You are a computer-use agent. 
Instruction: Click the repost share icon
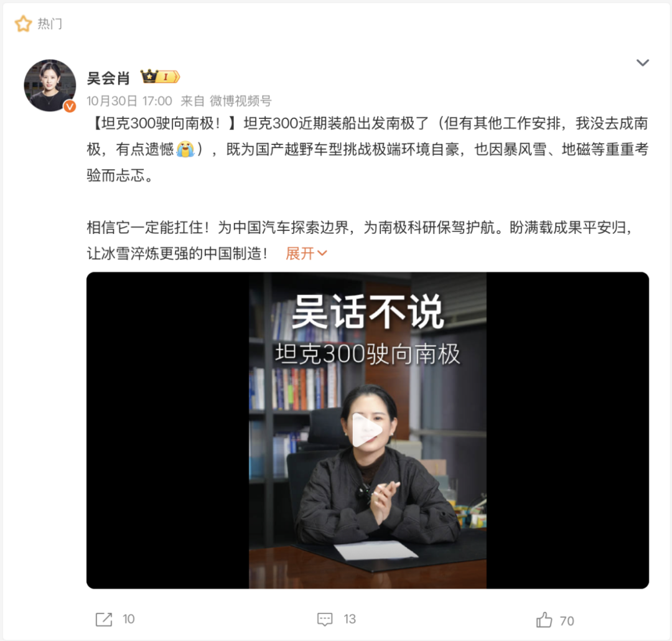tap(104, 619)
